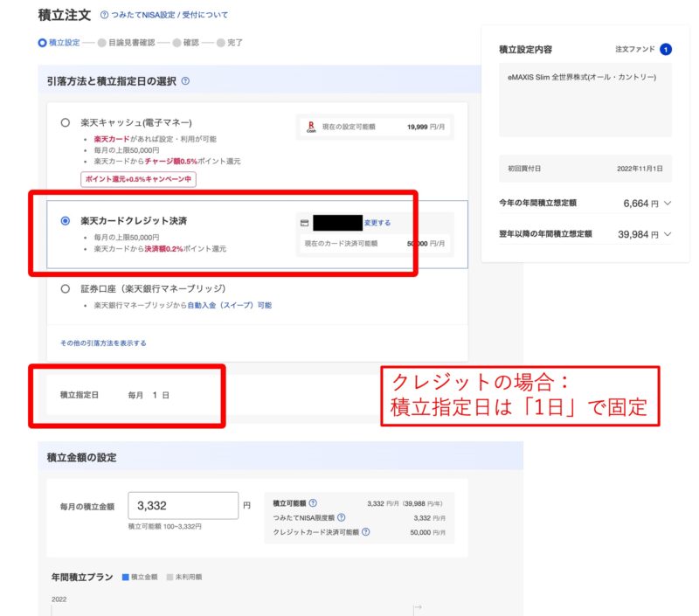Click the 50,000 円/月 クレジットカード決済可能額 value
The image size is (699, 616).
click(x=427, y=532)
